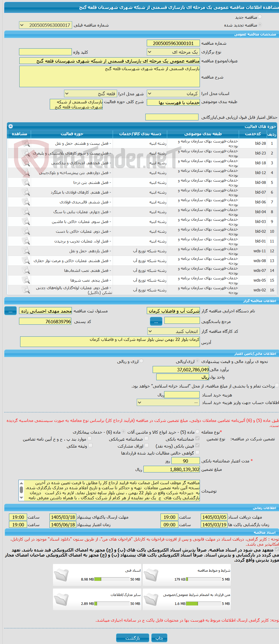Choose ماده (5) transaction type radio
279x644 pixels.
pyautogui.click(x=197, y=432)
